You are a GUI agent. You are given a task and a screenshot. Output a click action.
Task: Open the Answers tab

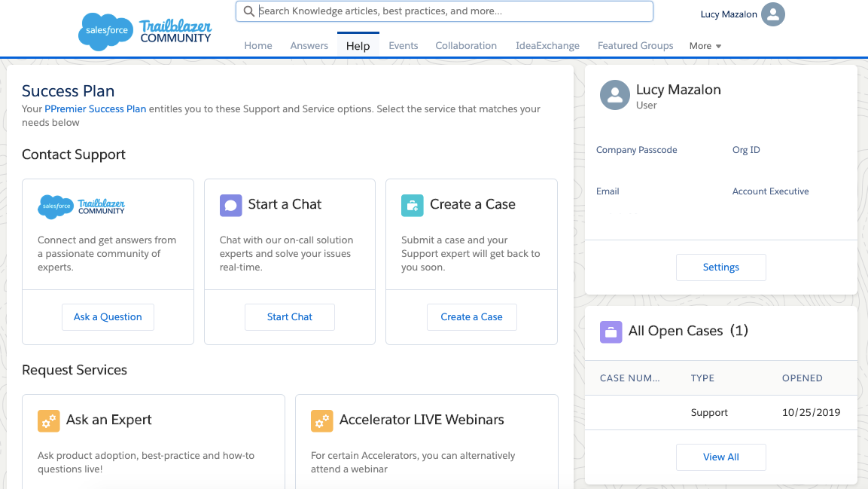click(309, 46)
